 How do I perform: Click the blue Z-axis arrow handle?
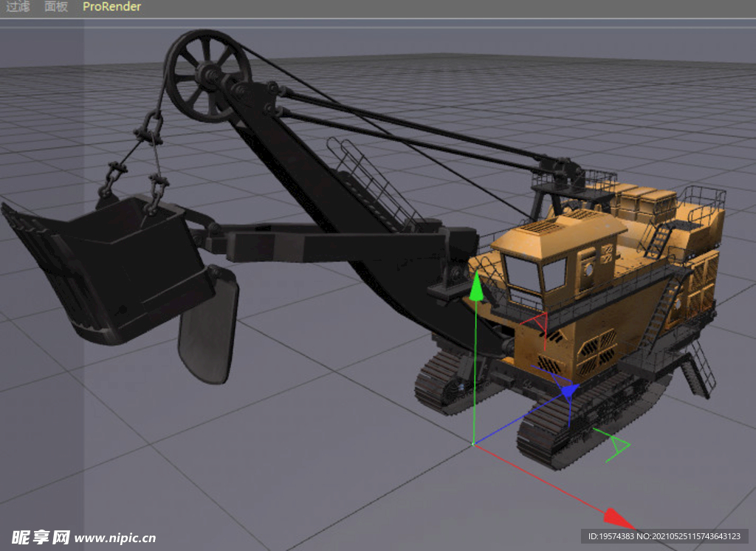(x=567, y=391)
